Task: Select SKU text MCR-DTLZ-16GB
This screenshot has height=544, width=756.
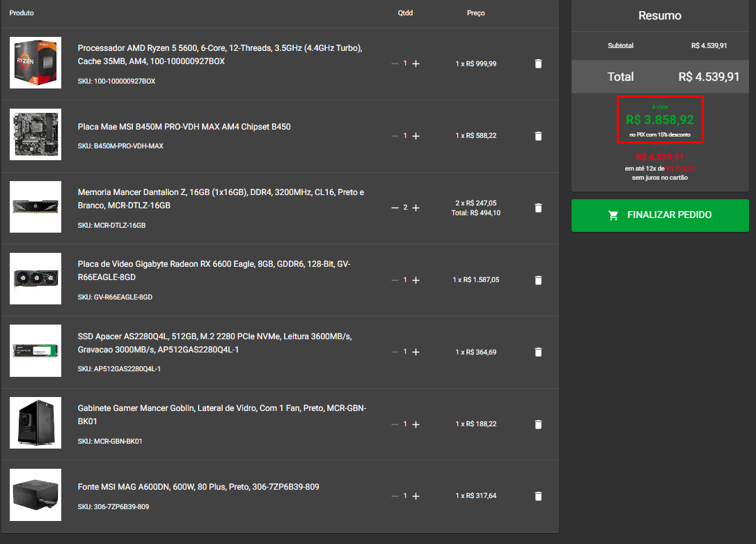Action: point(120,225)
